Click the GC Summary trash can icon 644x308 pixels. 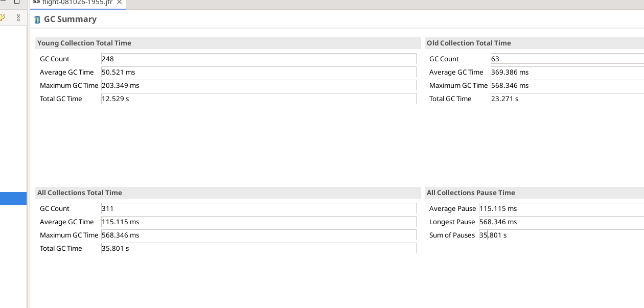tap(37, 19)
